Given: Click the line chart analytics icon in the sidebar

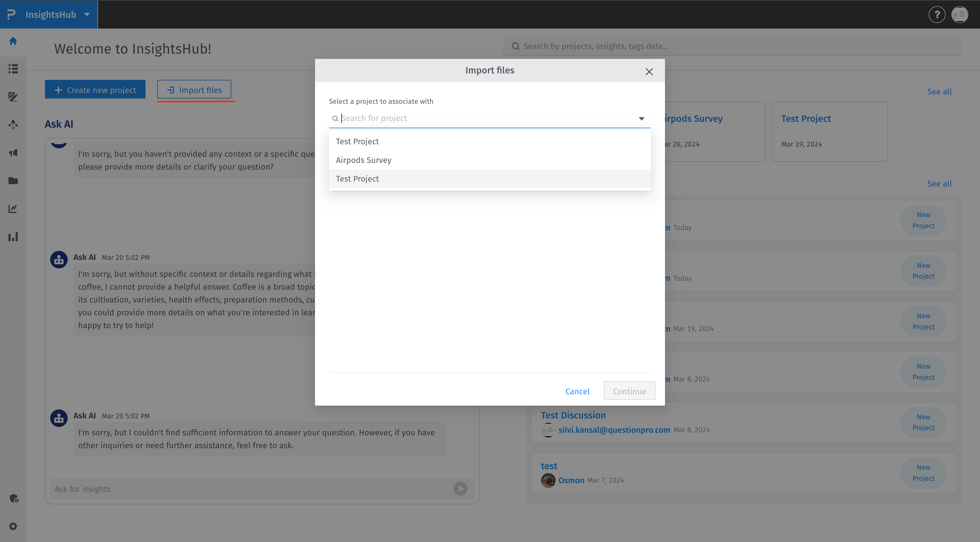Looking at the screenshot, I should [13, 209].
